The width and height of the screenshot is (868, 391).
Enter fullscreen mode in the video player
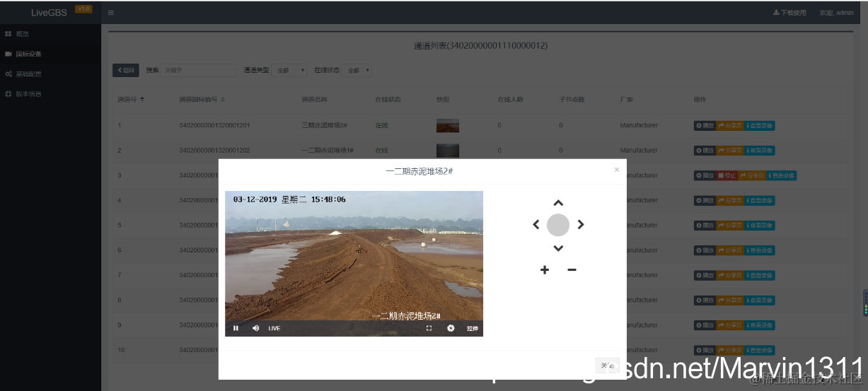[429, 328]
